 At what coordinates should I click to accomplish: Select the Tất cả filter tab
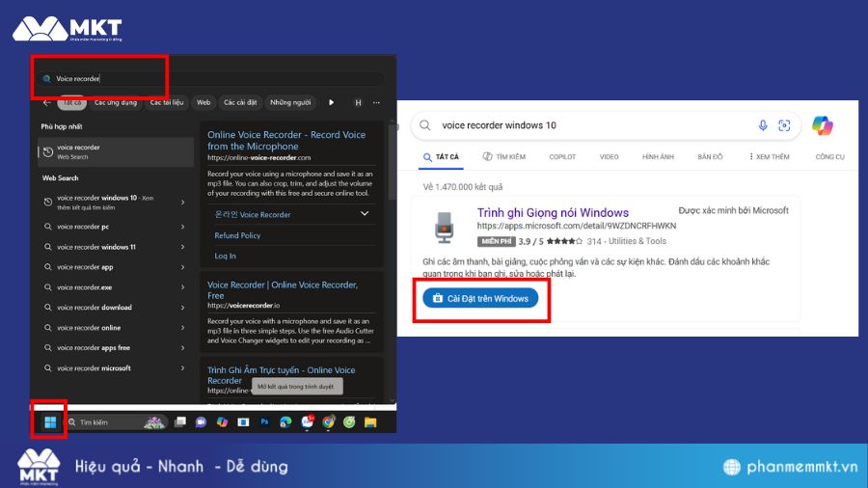pyautogui.click(x=72, y=102)
